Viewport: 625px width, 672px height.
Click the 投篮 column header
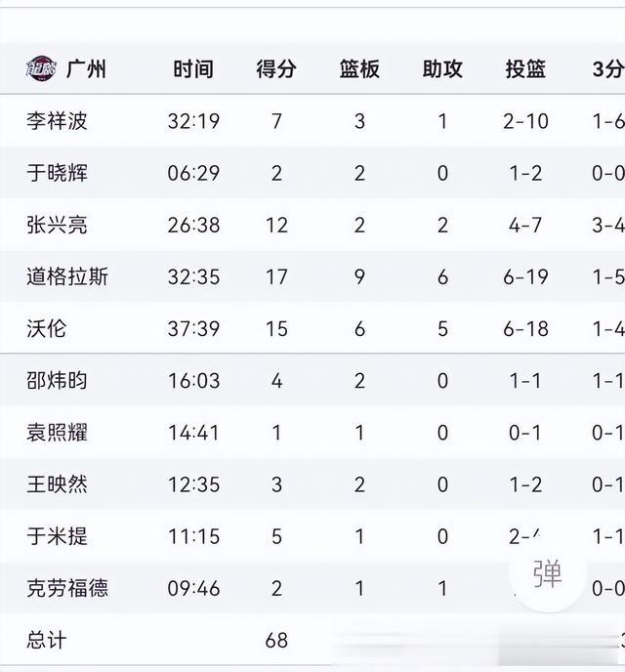(525, 69)
